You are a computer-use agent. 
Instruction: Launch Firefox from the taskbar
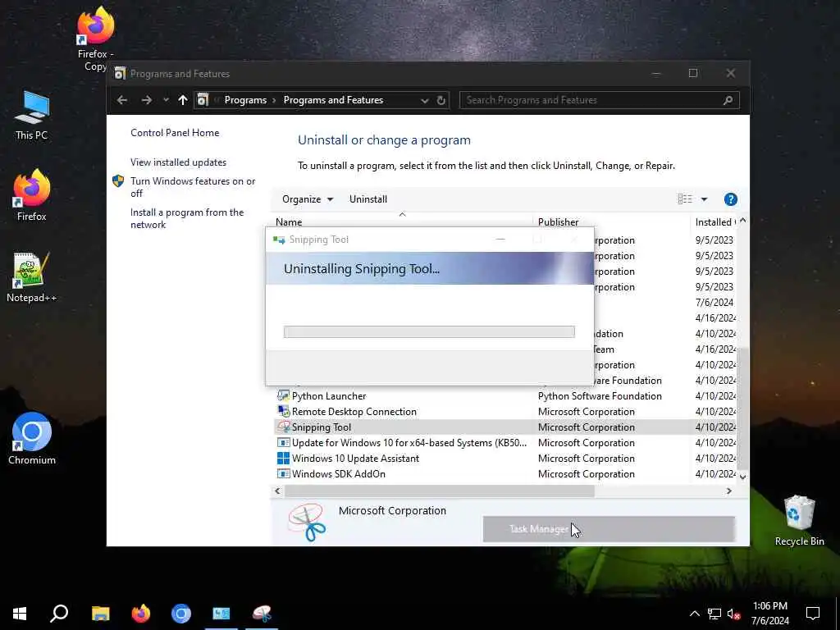[x=141, y=614]
